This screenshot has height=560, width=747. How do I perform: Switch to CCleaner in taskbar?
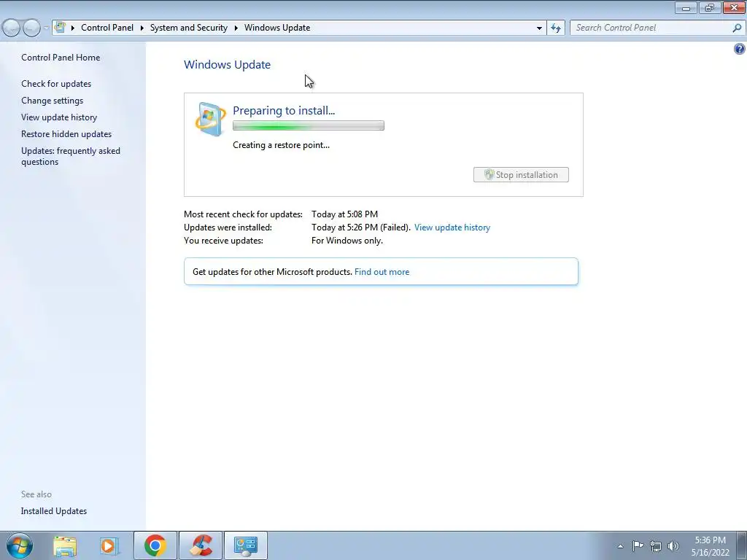201,545
